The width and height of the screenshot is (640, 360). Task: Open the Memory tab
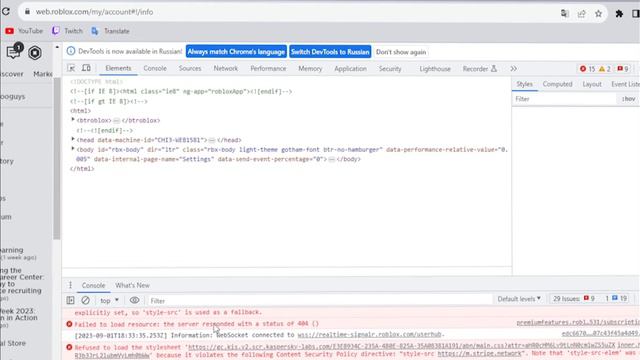pyautogui.click(x=310, y=68)
